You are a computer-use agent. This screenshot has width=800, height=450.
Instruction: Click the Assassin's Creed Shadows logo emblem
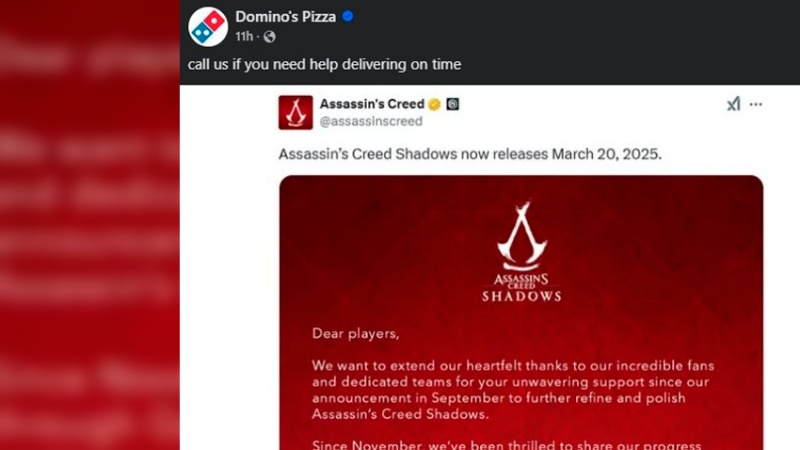tap(521, 236)
